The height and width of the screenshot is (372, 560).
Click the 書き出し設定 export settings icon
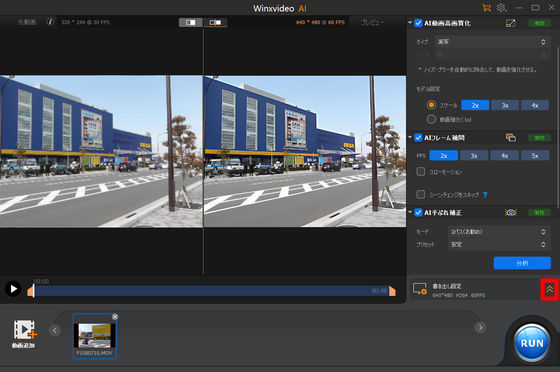pyautogui.click(x=420, y=289)
